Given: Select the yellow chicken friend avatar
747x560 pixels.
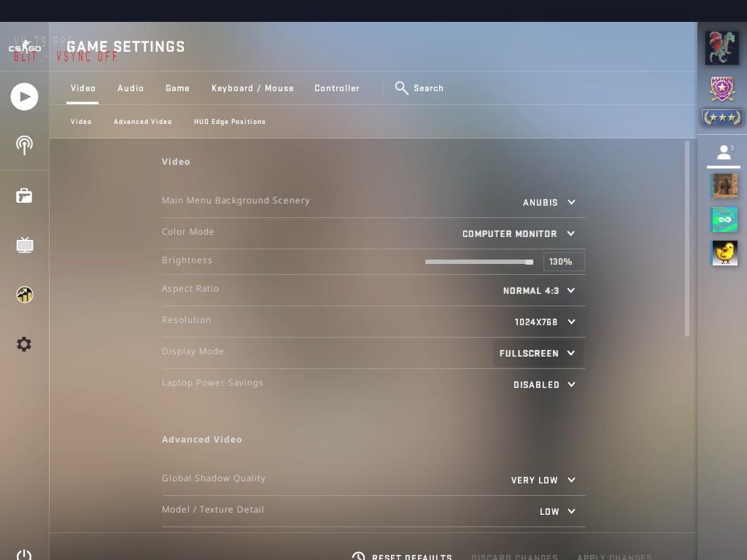Looking at the screenshot, I should pyautogui.click(x=724, y=253).
